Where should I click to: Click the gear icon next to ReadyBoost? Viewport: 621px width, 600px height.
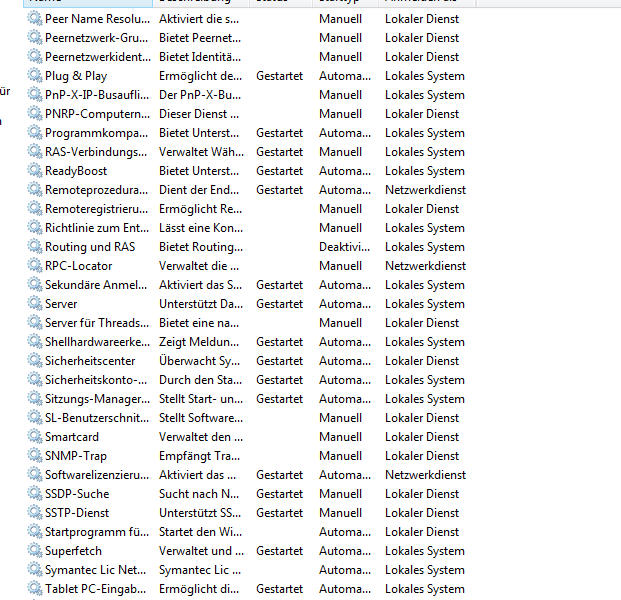point(35,171)
